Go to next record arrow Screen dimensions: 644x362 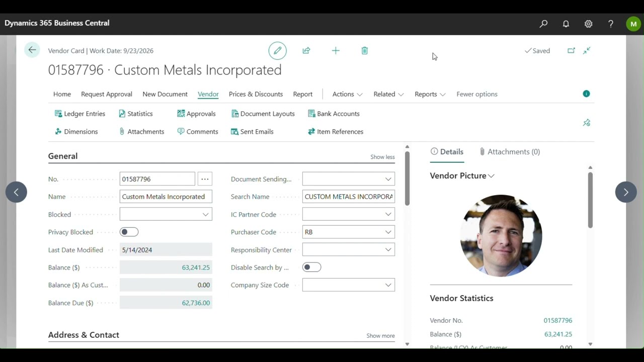point(626,192)
